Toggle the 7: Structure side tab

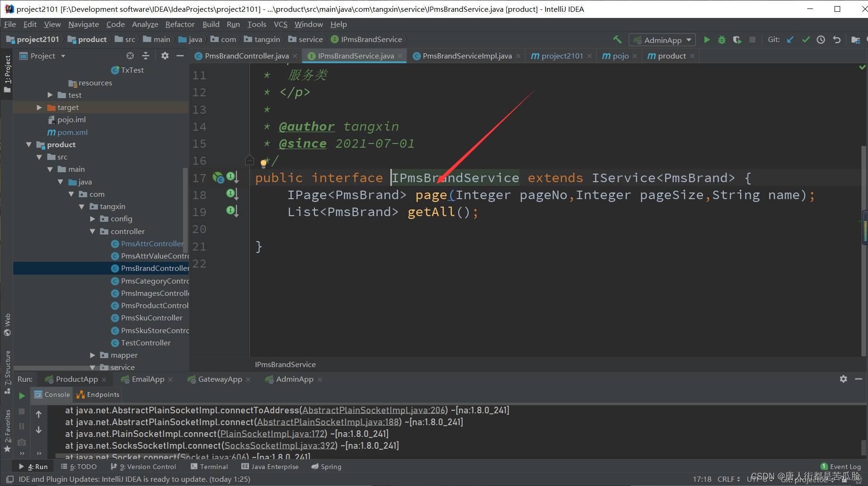pos(7,372)
